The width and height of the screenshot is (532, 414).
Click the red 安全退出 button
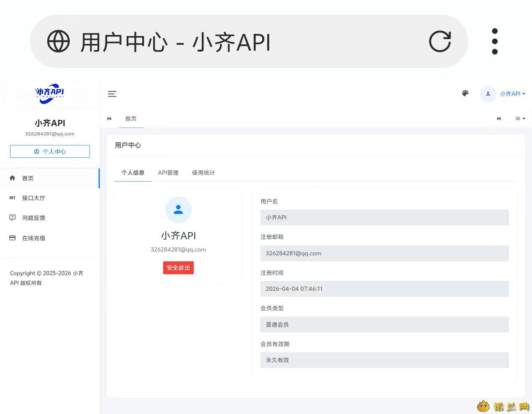(179, 268)
